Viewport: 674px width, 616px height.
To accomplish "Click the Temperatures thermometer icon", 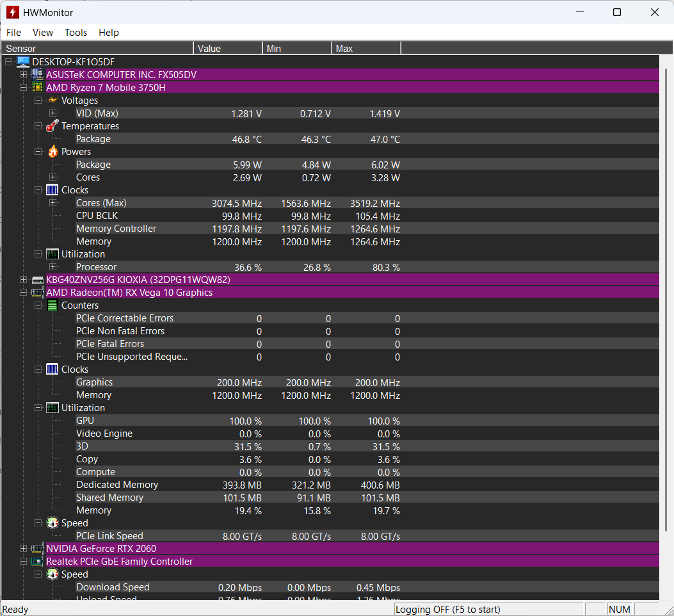I will [x=52, y=126].
